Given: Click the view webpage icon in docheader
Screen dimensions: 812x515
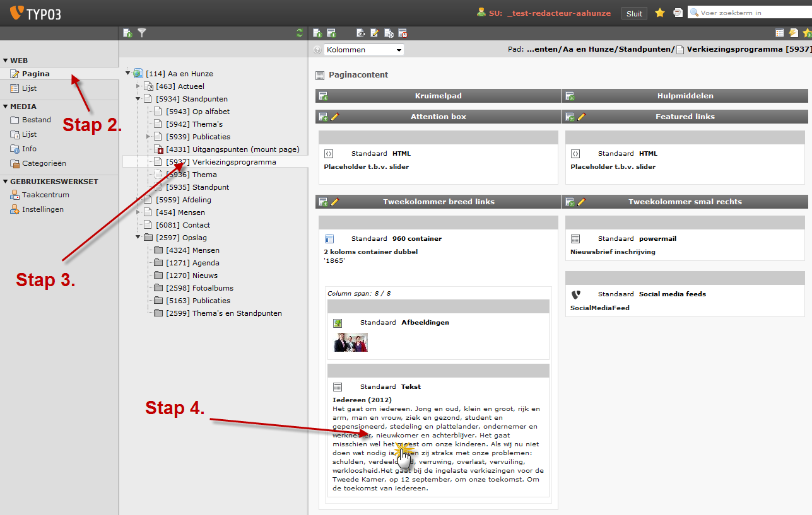Looking at the screenshot, I should click(x=361, y=33).
